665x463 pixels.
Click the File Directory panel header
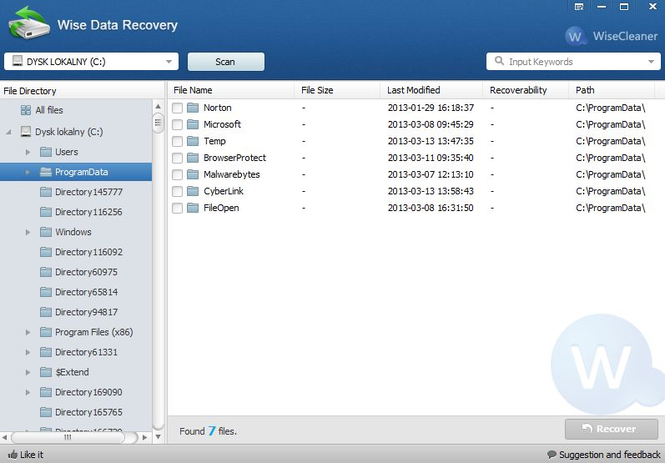[x=82, y=91]
